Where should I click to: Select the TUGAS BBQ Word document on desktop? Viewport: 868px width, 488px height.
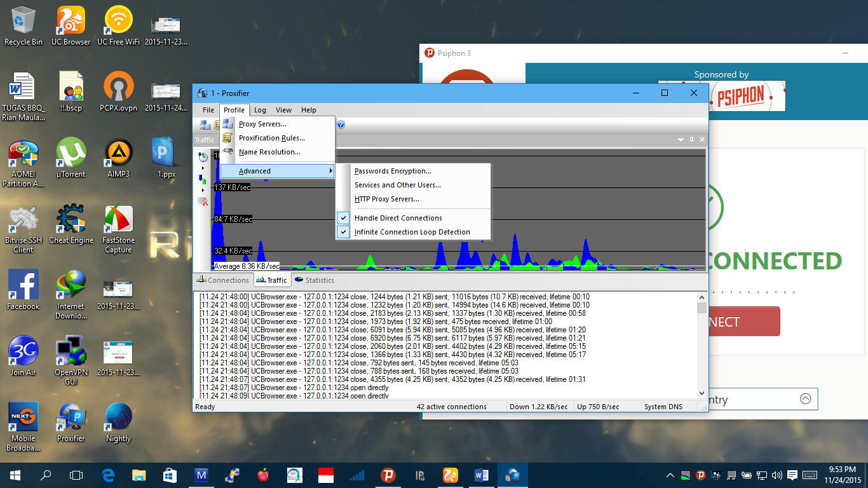pos(24,97)
